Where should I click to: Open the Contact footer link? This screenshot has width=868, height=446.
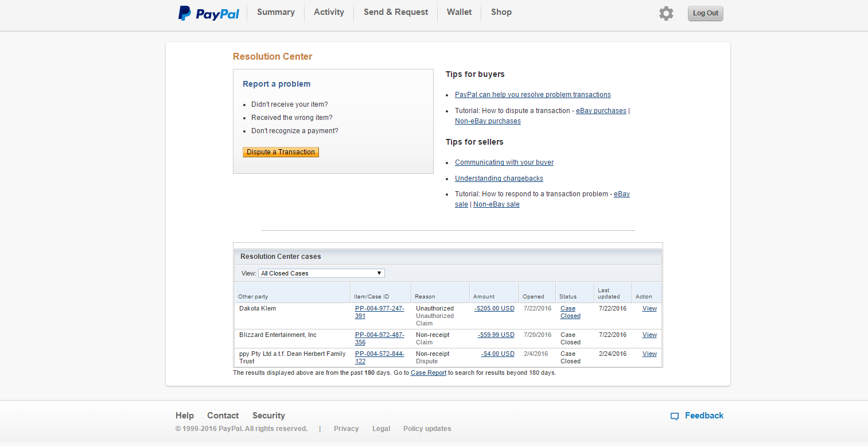coord(223,416)
